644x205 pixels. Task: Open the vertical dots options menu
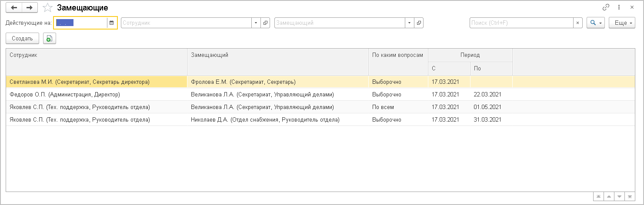(x=619, y=7)
